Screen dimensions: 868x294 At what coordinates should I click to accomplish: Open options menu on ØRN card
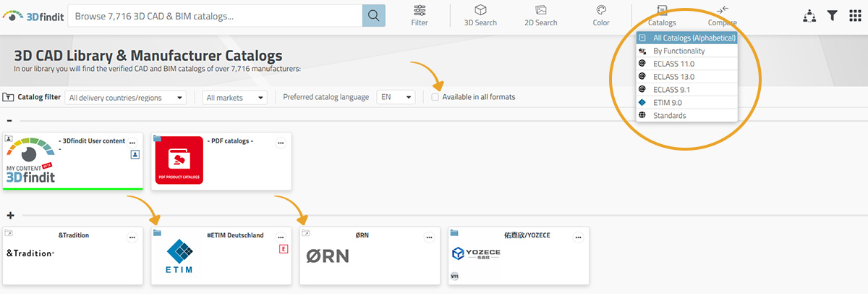pyautogui.click(x=430, y=238)
